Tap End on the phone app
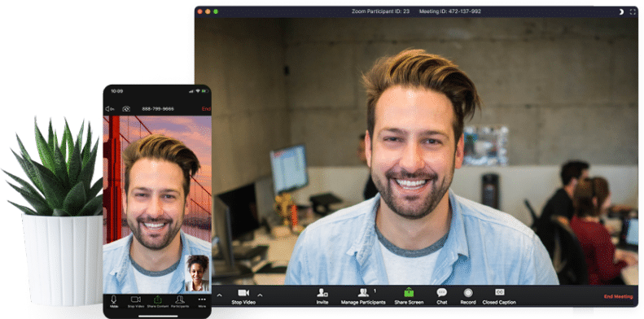 (x=206, y=109)
